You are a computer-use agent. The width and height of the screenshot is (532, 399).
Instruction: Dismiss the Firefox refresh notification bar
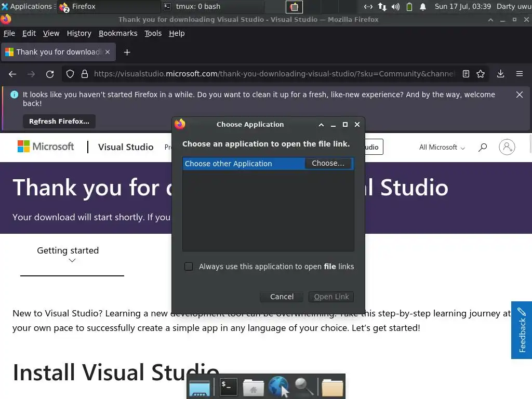(x=520, y=95)
